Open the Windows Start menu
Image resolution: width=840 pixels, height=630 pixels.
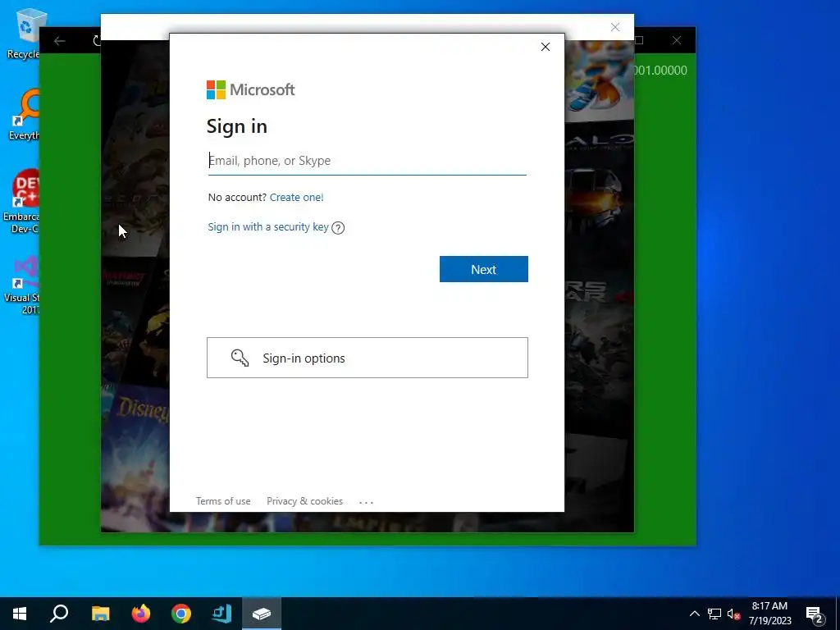tap(20, 614)
